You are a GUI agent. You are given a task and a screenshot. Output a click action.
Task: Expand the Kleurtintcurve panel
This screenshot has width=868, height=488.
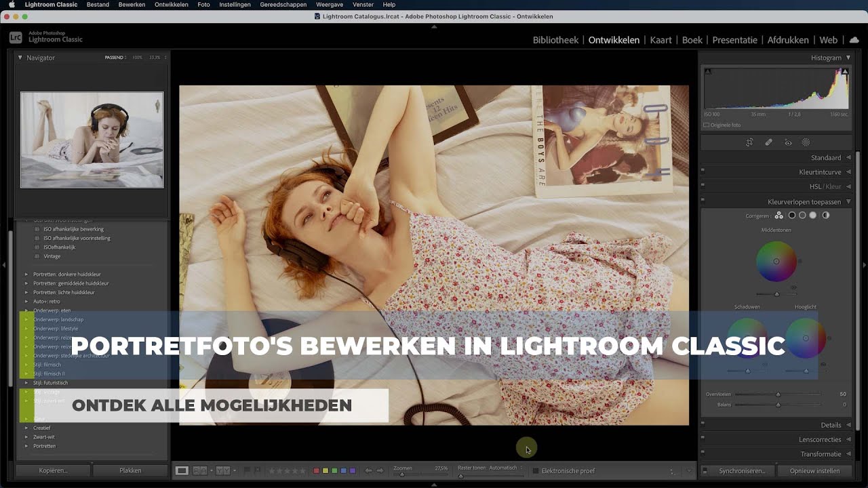tap(848, 172)
